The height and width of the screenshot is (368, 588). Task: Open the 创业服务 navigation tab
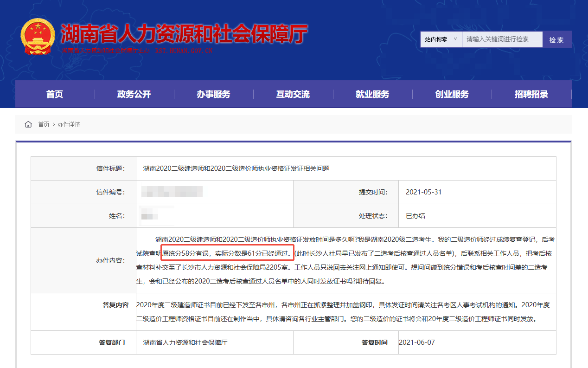pos(452,94)
